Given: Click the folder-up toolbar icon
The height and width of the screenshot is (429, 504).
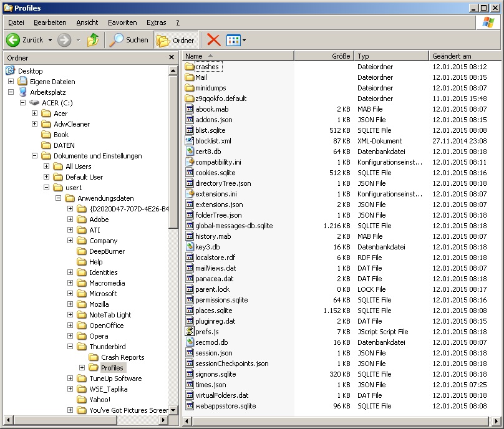Looking at the screenshot, I should coord(93,40).
